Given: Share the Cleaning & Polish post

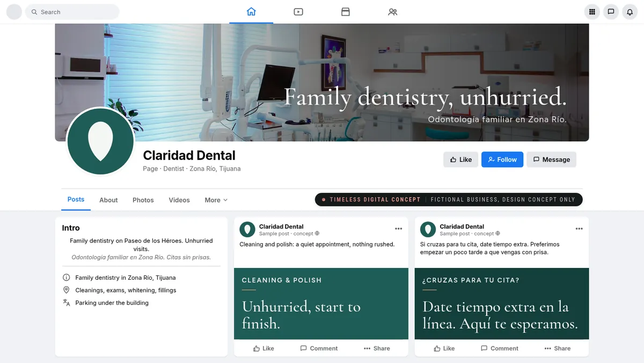Looking at the screenshot, I should click(x=377, y=349).
